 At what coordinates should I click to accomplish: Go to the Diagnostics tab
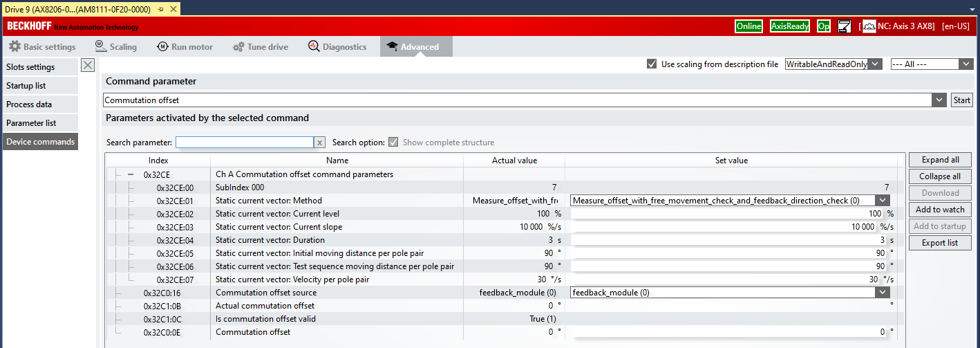pyautogui.click(x=337, y=47)
